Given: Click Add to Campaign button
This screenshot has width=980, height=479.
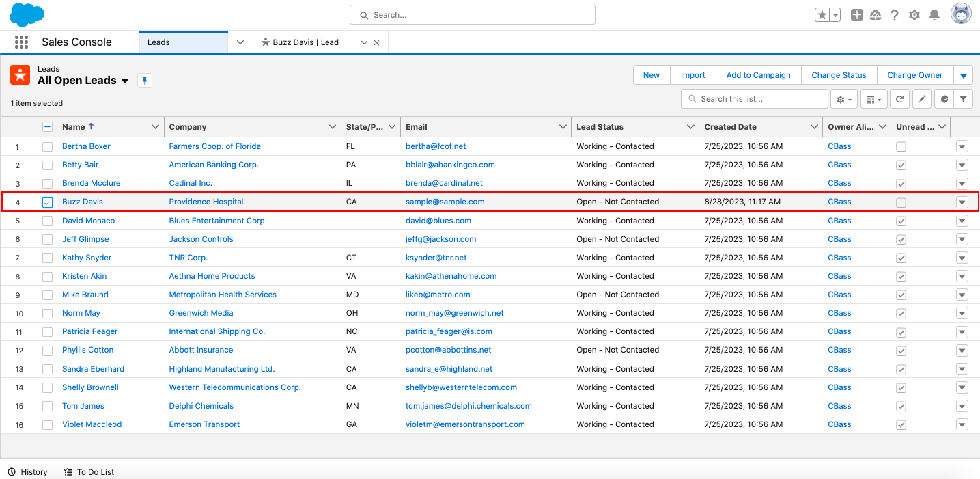Looking at the screenshot, I should click(x=758, y=75).
